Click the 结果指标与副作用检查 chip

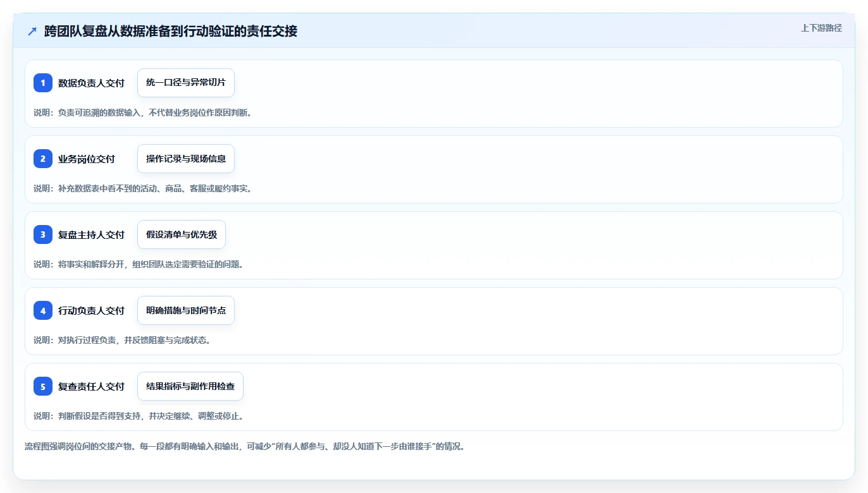(190, 386)
